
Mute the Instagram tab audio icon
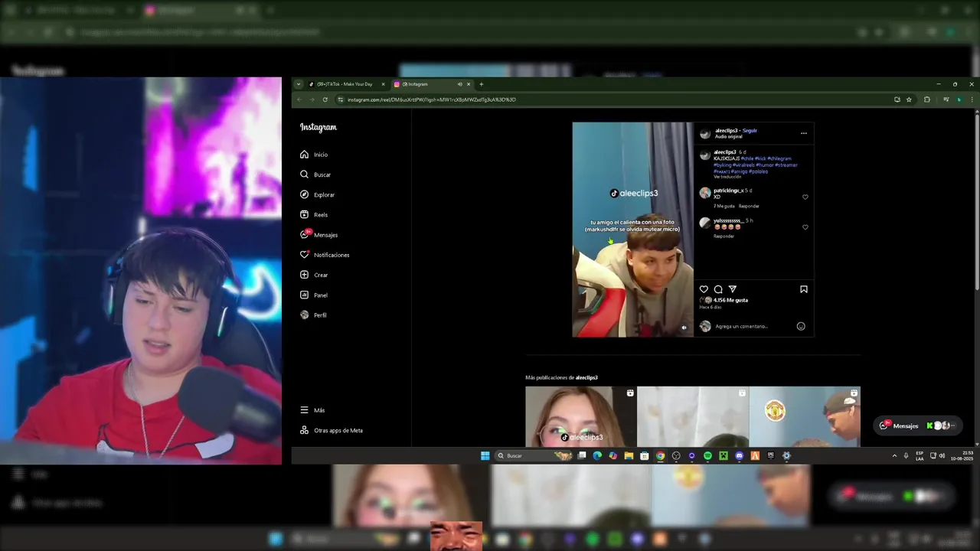pyautogui.click(x=459, y=84)
